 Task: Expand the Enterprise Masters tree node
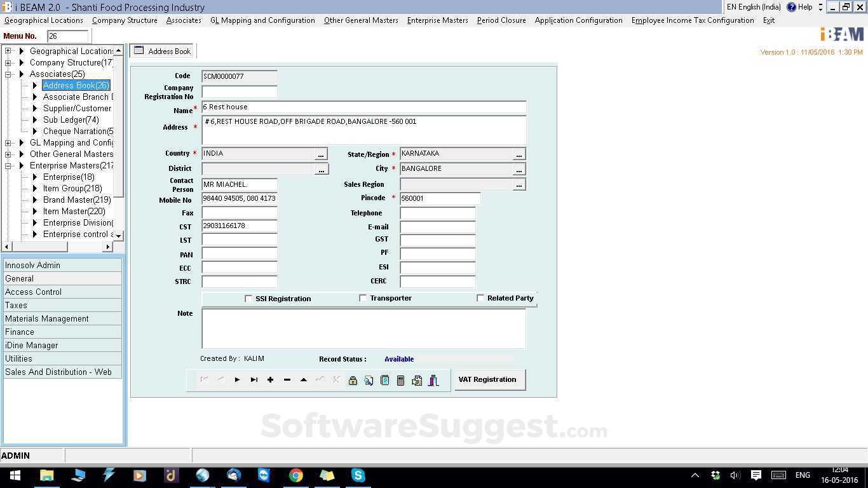9,165
